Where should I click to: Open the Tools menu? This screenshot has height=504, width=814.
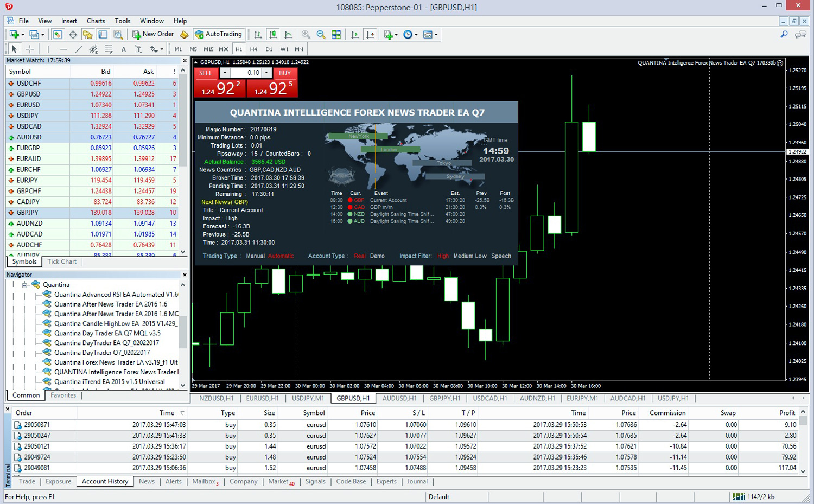pyautogui.click(x=122, y=21)
